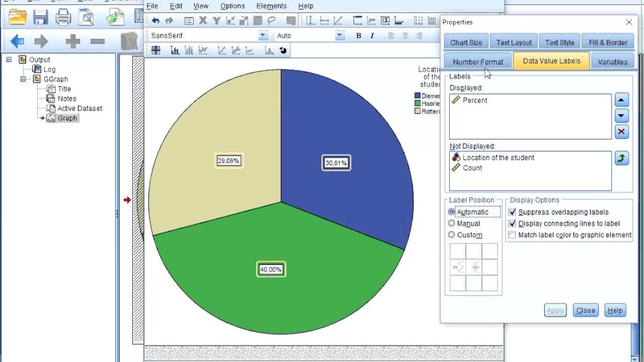Click the gray minus collapse icon in Output window

pos(98,41)
